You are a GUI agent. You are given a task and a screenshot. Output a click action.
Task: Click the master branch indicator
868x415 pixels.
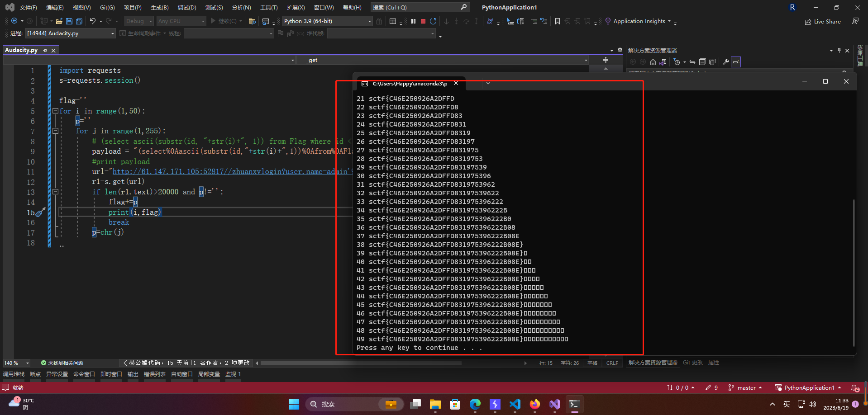pos(745,388)
